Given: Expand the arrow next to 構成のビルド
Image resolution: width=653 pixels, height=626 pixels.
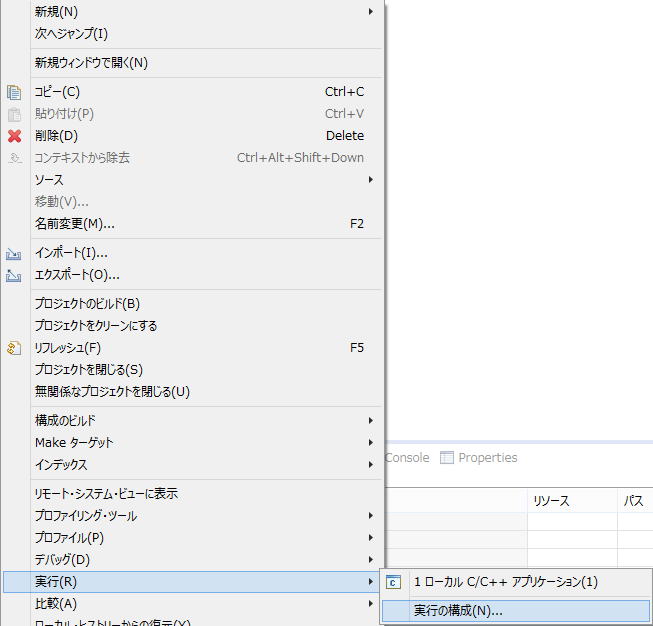Looking at the screenshot, I should point(371,421).
